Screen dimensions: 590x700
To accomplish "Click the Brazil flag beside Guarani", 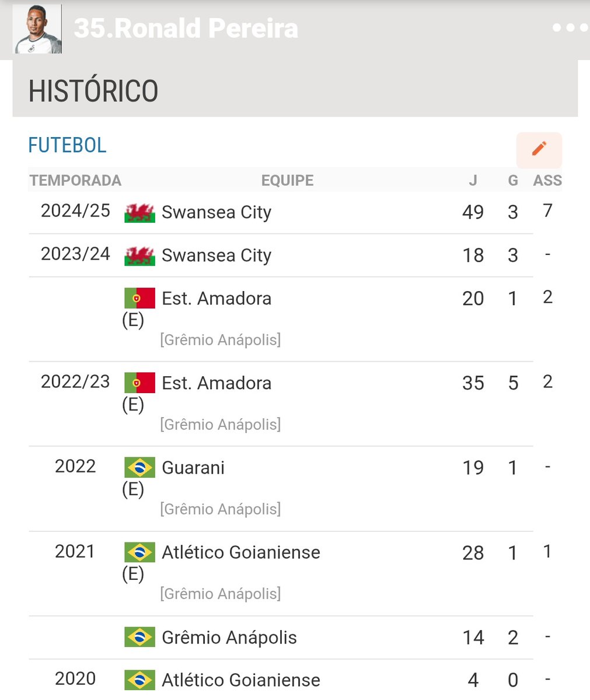I will 139,468.
